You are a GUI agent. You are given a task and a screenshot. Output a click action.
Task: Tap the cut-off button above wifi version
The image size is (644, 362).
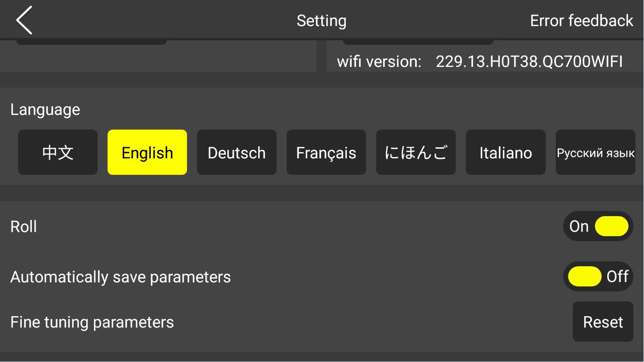click(418, 42)
